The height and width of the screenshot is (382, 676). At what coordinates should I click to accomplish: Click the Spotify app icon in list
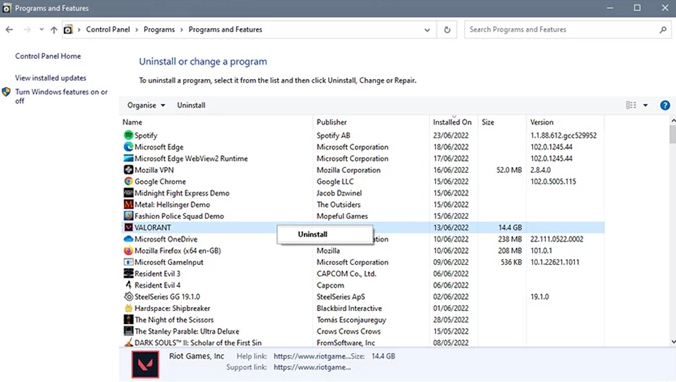pyautogui.click(x=128, y=135)
